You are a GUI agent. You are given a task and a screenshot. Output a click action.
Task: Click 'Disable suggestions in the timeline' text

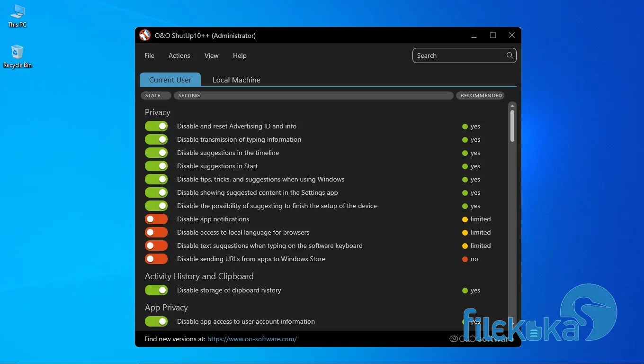(x=228, y=153)
